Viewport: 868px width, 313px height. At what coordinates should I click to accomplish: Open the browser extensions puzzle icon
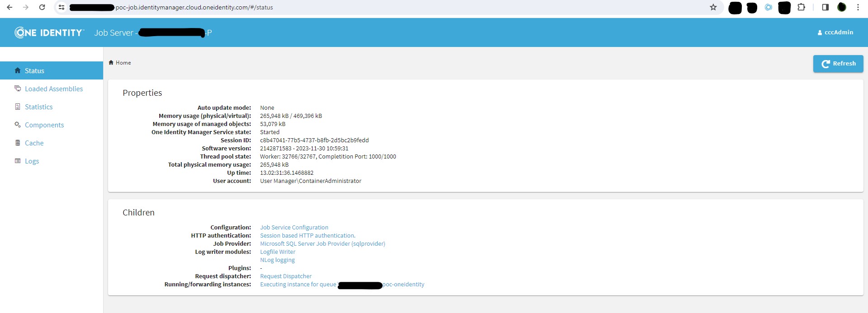pos(802,7)
